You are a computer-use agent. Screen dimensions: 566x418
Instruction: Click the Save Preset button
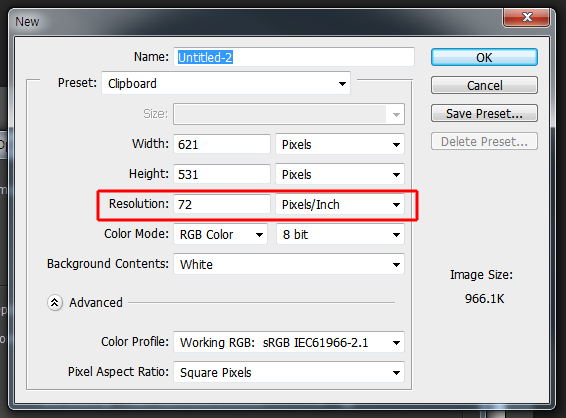(x=484, y=113)
